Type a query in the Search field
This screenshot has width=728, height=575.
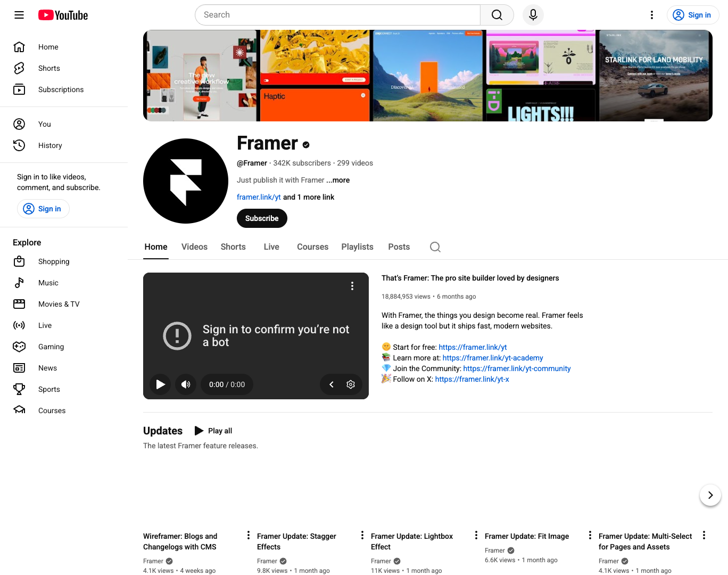[337, 14]
